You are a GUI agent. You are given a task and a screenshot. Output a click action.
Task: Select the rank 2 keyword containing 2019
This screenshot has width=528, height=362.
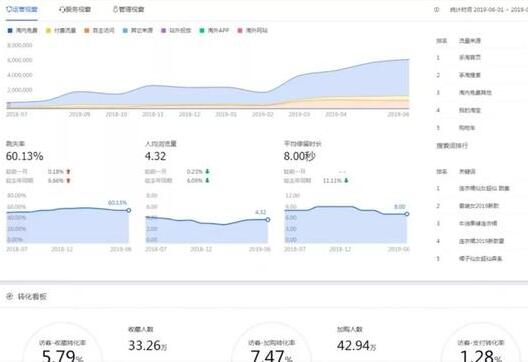(479, 206)
